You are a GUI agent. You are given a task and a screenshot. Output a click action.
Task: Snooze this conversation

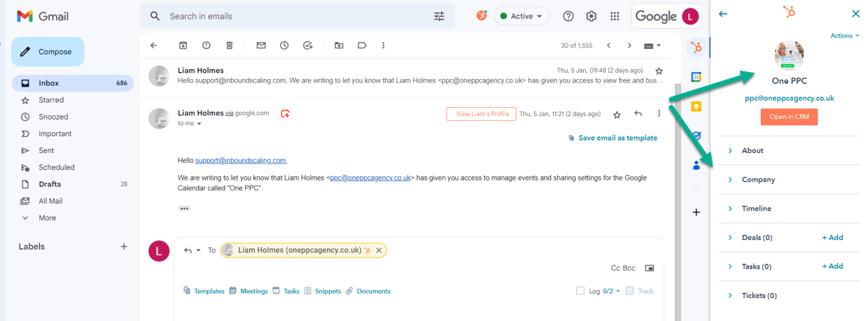(x=284, y=45)
